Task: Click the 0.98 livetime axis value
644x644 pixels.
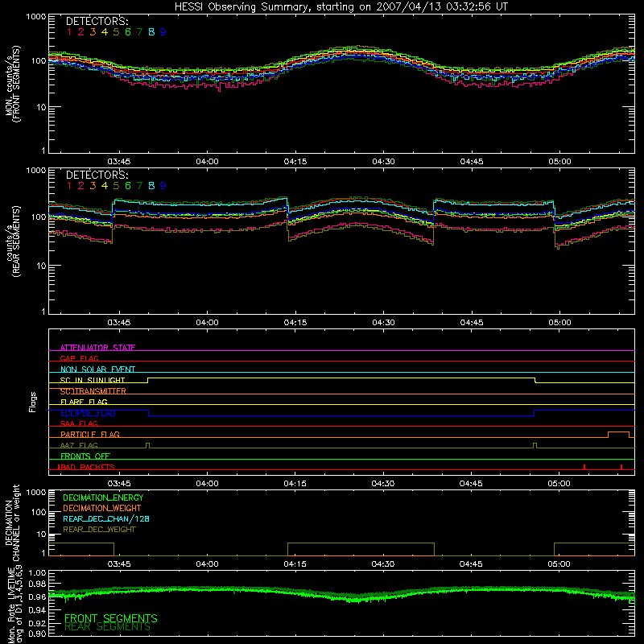Action: point(37,584)
